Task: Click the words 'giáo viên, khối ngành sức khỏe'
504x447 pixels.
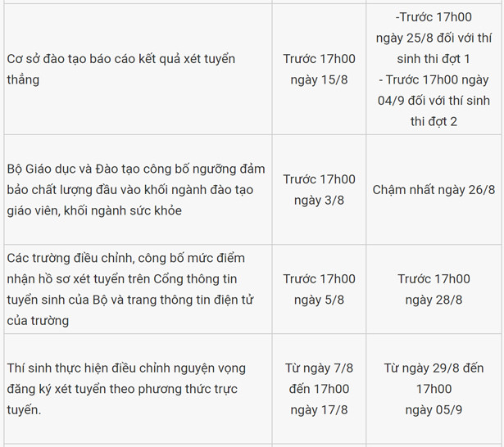Action: pos(93,210)
